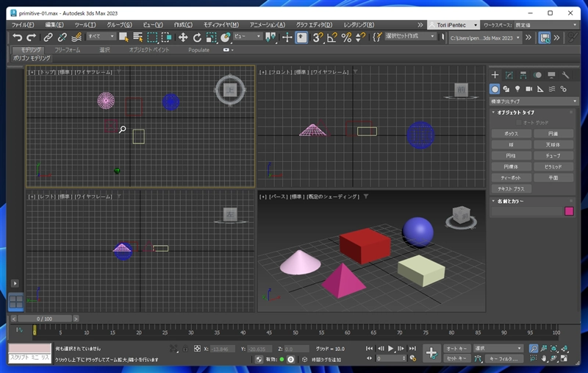Click the キー フィルタ... button

(x=503, y=359)
